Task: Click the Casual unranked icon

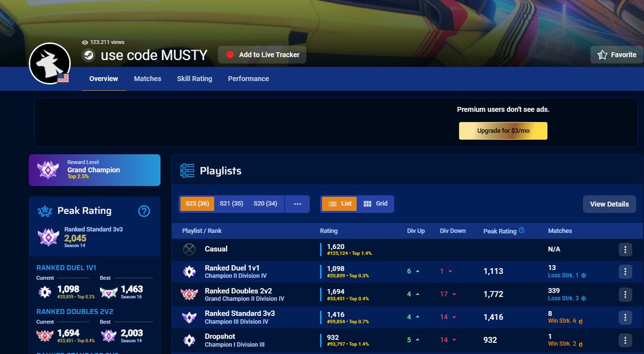Action: click(x=189, y=249)
